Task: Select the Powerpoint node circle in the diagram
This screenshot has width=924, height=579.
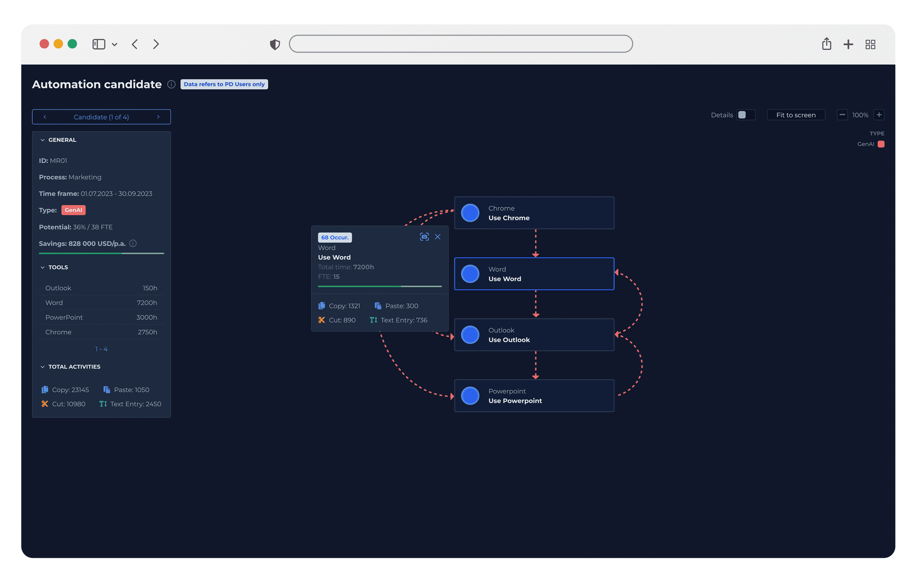Action: coord(470,396)
